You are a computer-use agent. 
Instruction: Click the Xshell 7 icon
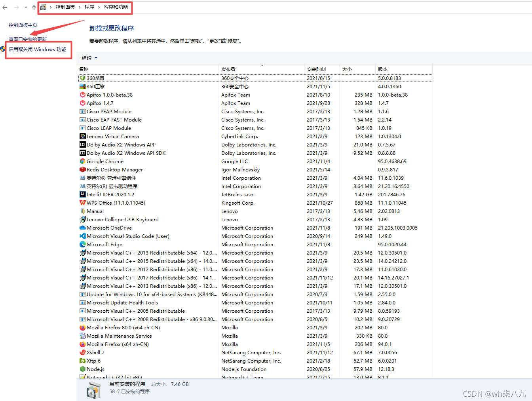pos(83,352)
